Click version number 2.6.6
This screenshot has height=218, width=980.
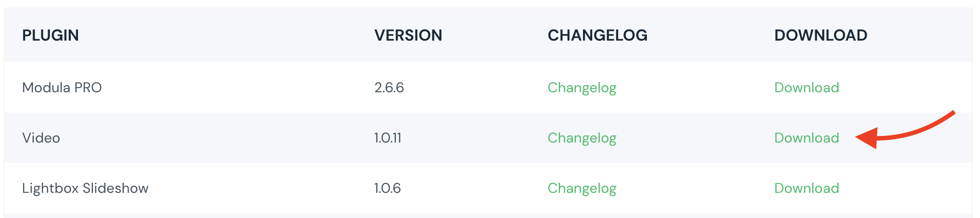pyautogui.click(x=389, y=87)
